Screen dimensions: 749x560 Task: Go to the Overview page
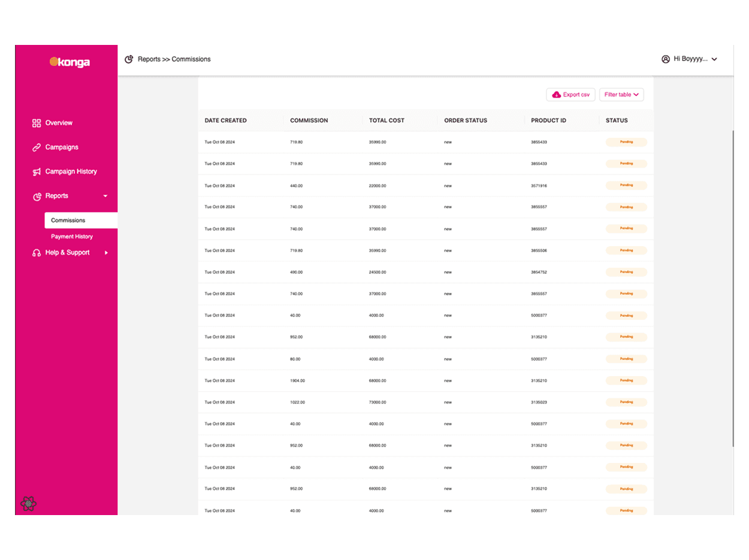click(x=59, y=123)
